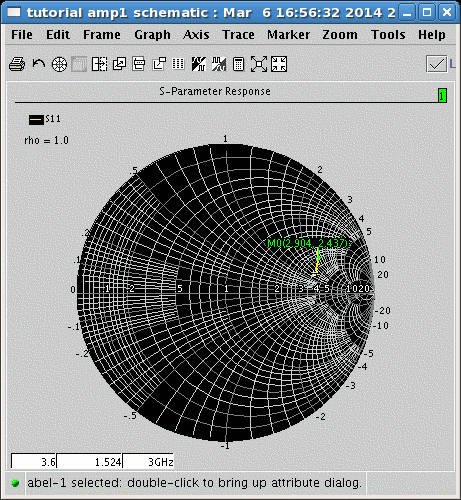Click the split graph strips icon
461x500 pixels.
pos(99,64)
